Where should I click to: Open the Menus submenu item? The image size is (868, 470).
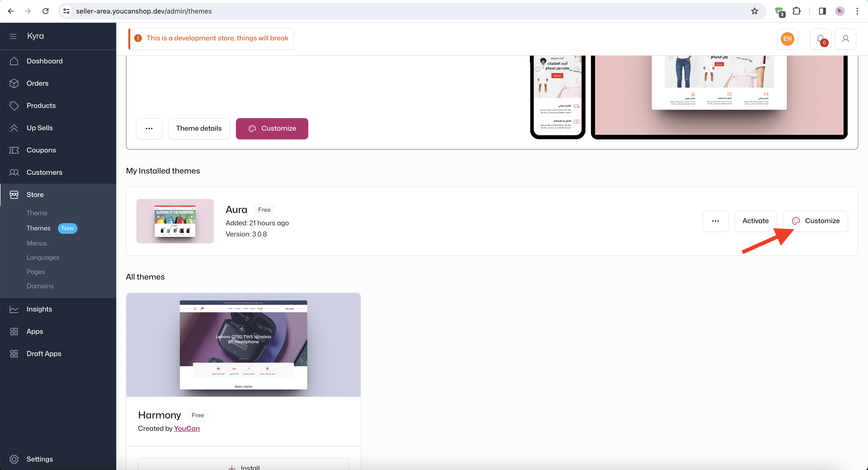(36, 243)
